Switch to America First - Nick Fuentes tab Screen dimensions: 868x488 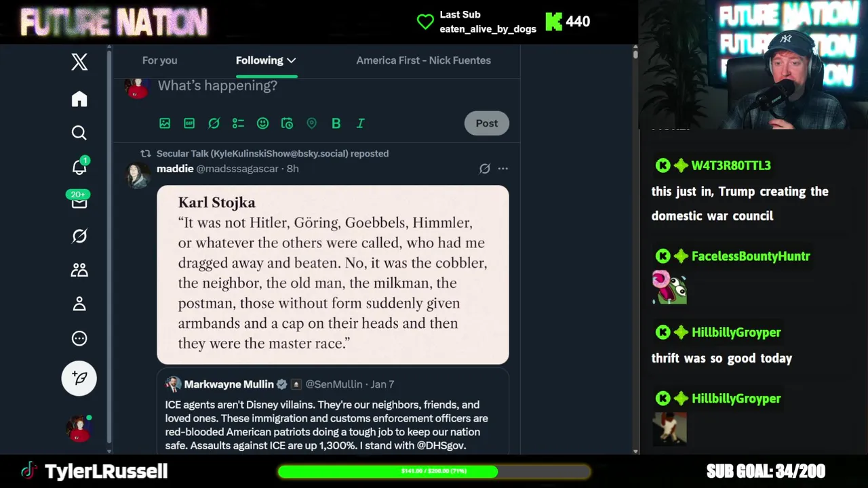(x=424, y=60)
